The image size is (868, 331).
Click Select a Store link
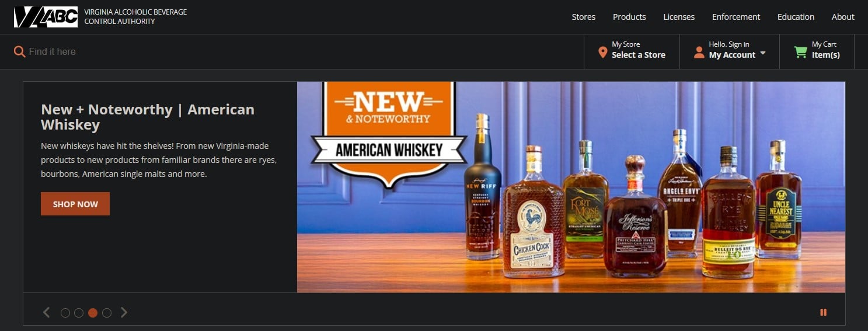click(638, 55)
